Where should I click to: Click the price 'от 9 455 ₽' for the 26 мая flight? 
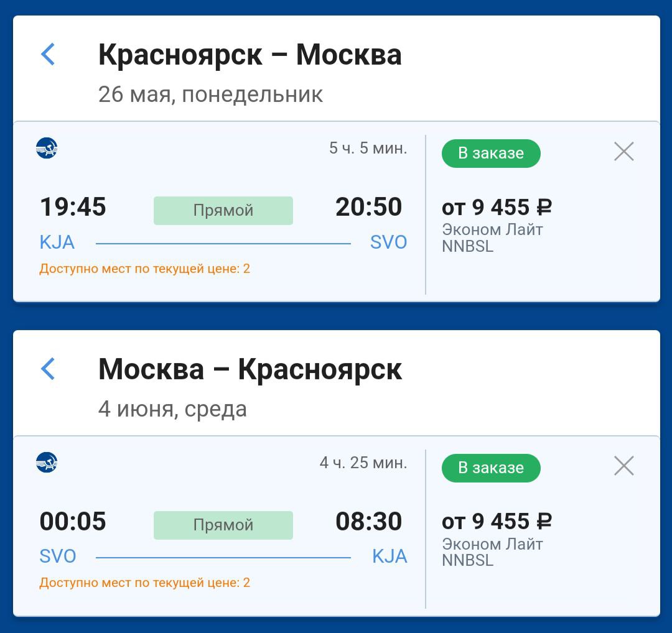pyautogui.click(x=497, y=208)
